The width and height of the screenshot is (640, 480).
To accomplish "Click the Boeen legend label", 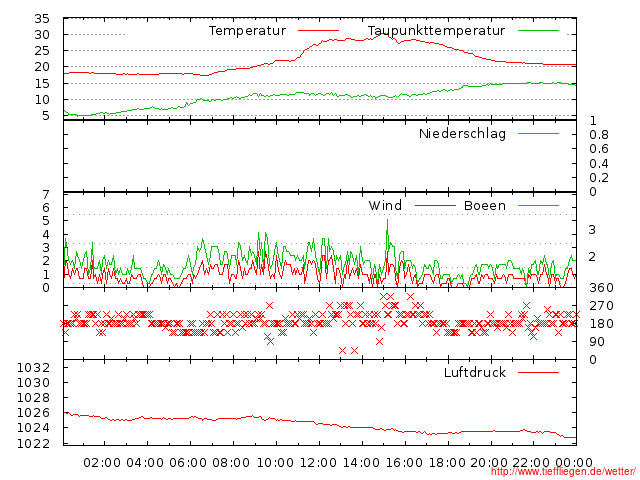I will [x=484, y=205].
